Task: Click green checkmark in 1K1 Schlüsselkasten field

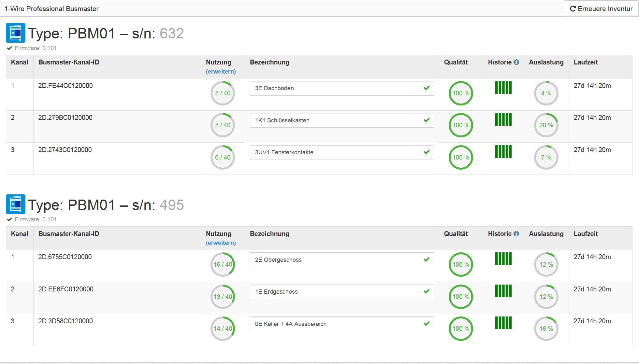Action: [427, 120]
